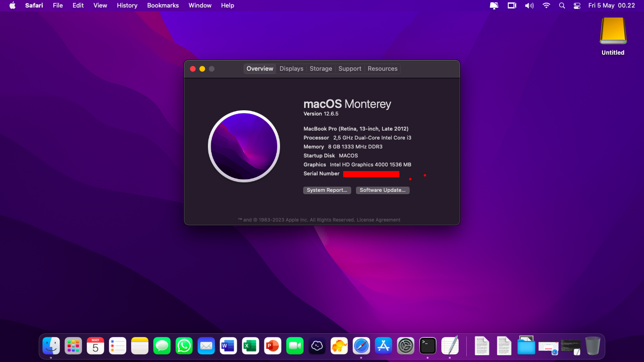This screenshot has width=644, height=362.
Task: Click the processor value 2,5 GHz Dual-Core
Action: pyautogui.click(x=372, y=138)
